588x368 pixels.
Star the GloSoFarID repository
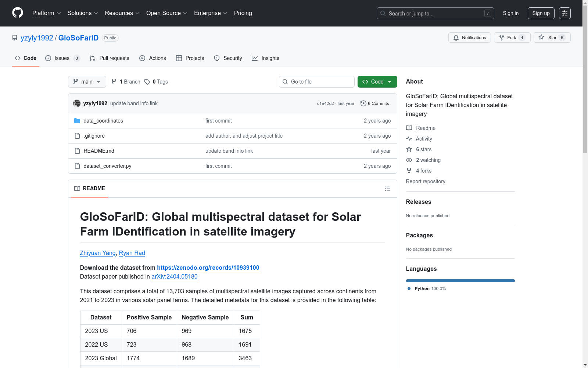(552, 38)
